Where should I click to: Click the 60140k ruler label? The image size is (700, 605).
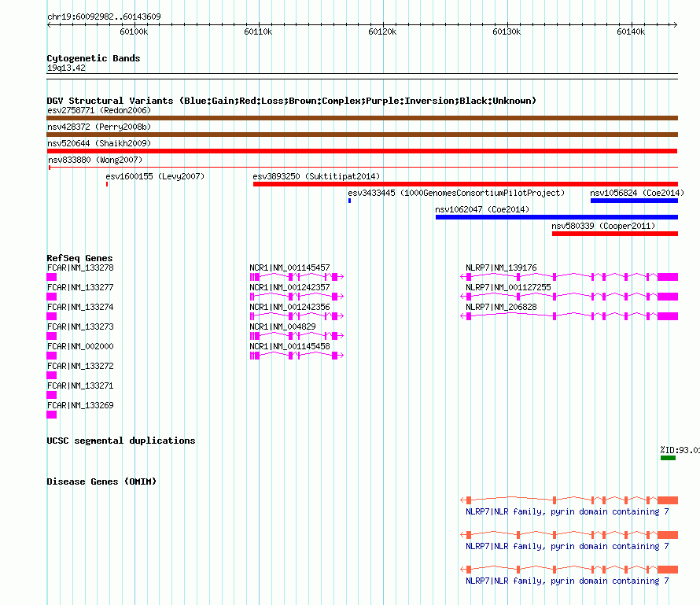click(x=631, y=31)
